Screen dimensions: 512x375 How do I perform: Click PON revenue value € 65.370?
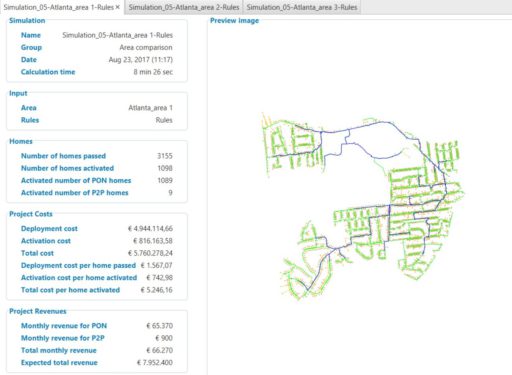coord(159,326)
